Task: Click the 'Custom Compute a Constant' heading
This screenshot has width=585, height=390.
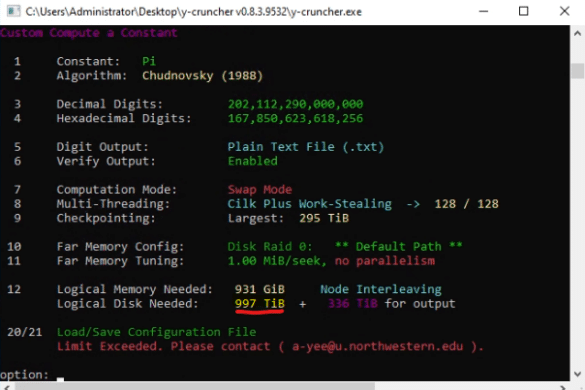Action: [x=88, y=33]
